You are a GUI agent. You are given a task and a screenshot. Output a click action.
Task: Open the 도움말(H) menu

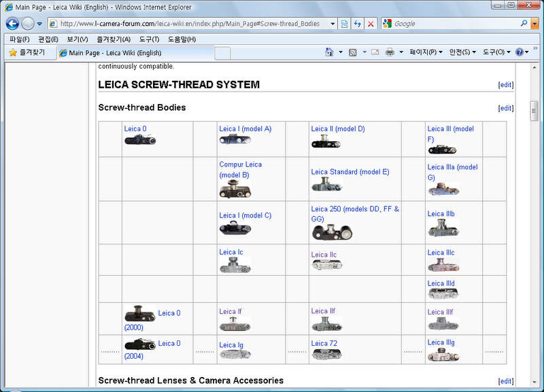[x=182, y=39]
